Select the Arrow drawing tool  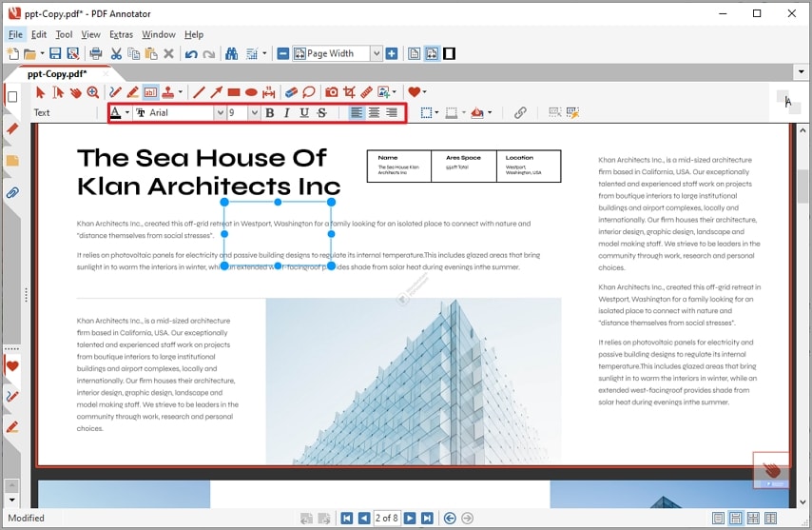click(216, 92)
